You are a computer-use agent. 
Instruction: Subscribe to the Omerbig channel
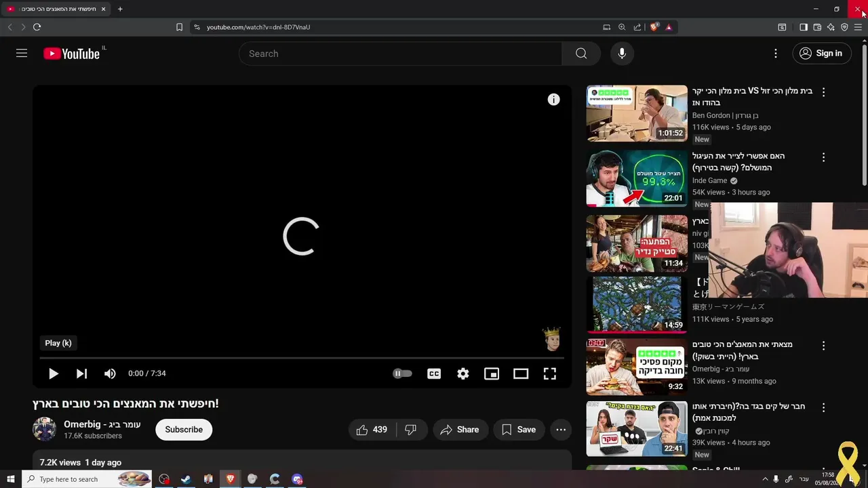pos(184,430)
